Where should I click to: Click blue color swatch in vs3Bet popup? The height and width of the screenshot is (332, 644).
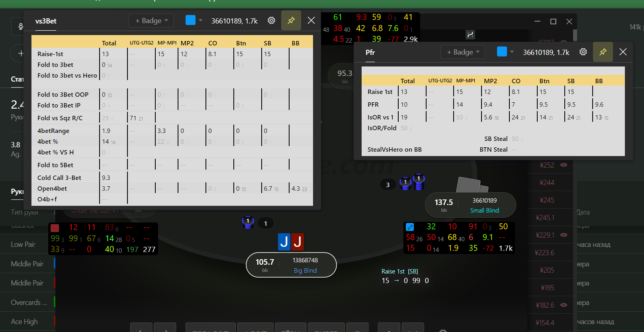(x=190, y=20)
